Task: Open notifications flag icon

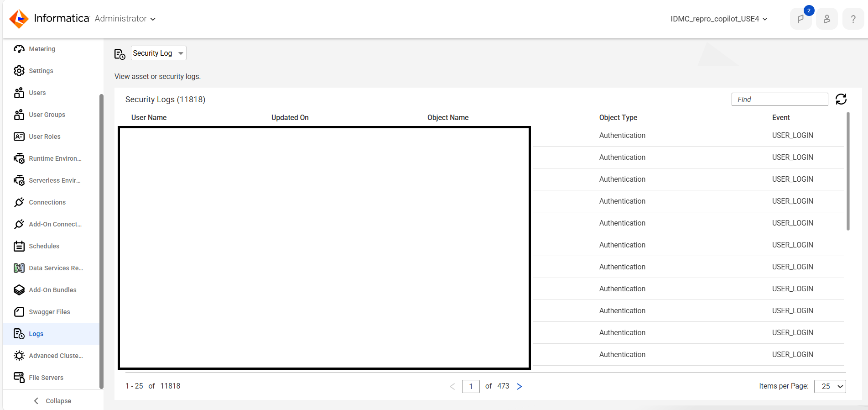Action: tap(801, 19)
